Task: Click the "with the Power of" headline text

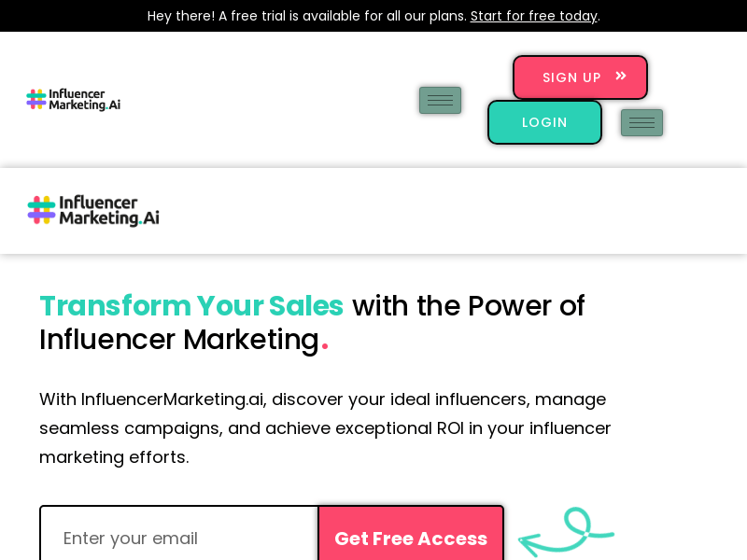Action: pyautogui.click(x=469, y=306)
